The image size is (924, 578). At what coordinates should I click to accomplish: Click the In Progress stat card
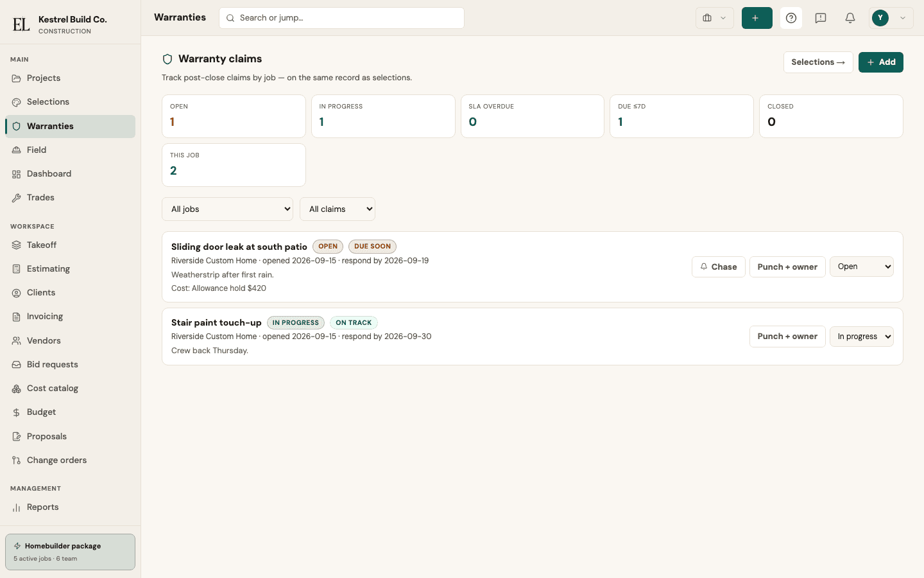click(383, 116)
